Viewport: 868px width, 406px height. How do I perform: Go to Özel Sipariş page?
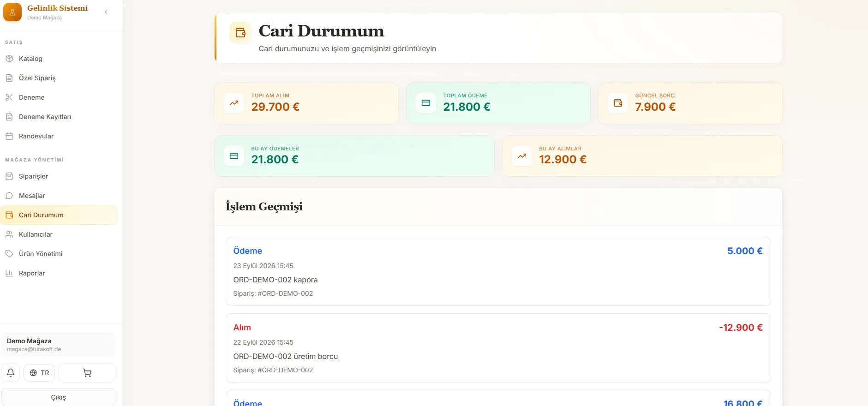click(59, 78)
